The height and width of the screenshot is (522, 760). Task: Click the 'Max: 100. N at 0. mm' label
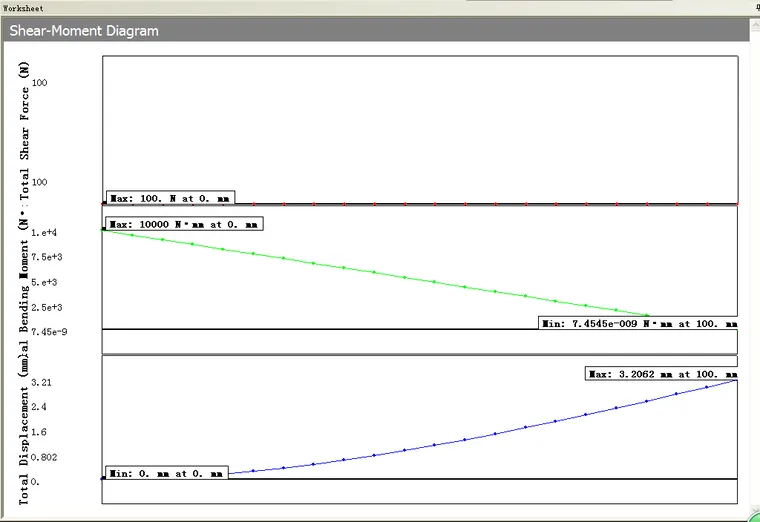tap(171, 198)
